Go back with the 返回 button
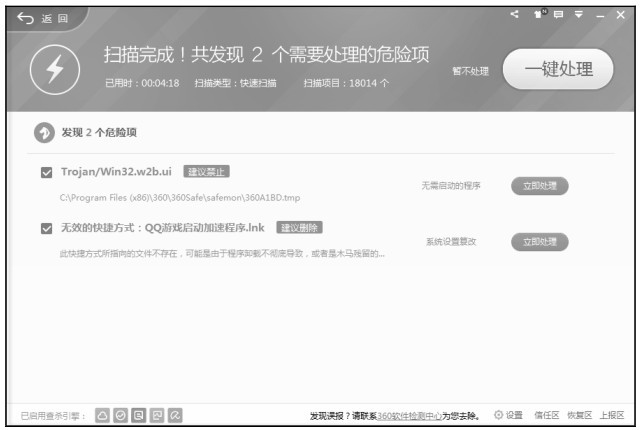This screenshot has height=430, width=640. [42, 19]
